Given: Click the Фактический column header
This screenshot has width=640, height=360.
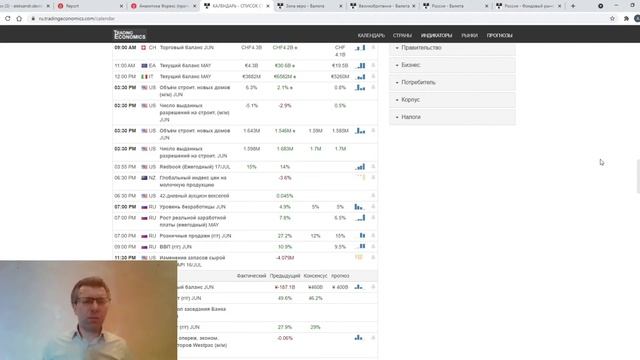Looking at the screenshot, I should 251,276.
